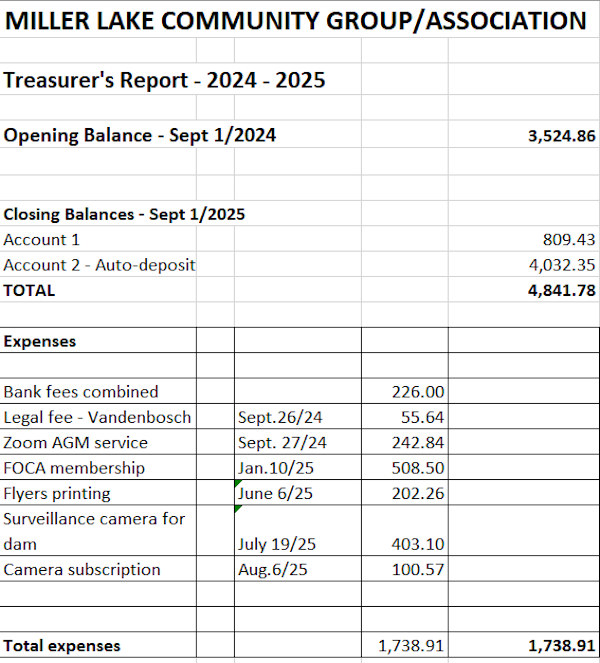Click the Camera subscription label cell
600x663 pixels.
[82, 570]
